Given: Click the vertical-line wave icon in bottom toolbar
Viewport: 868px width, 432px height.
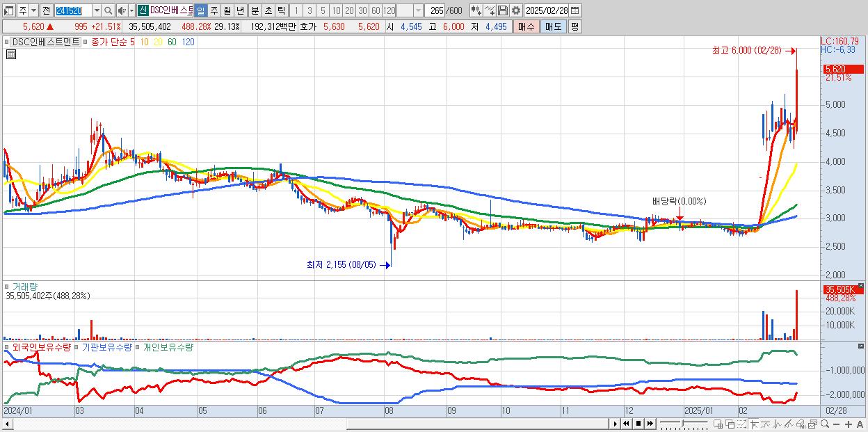Looking at the screenshot, I should [778, 424].
